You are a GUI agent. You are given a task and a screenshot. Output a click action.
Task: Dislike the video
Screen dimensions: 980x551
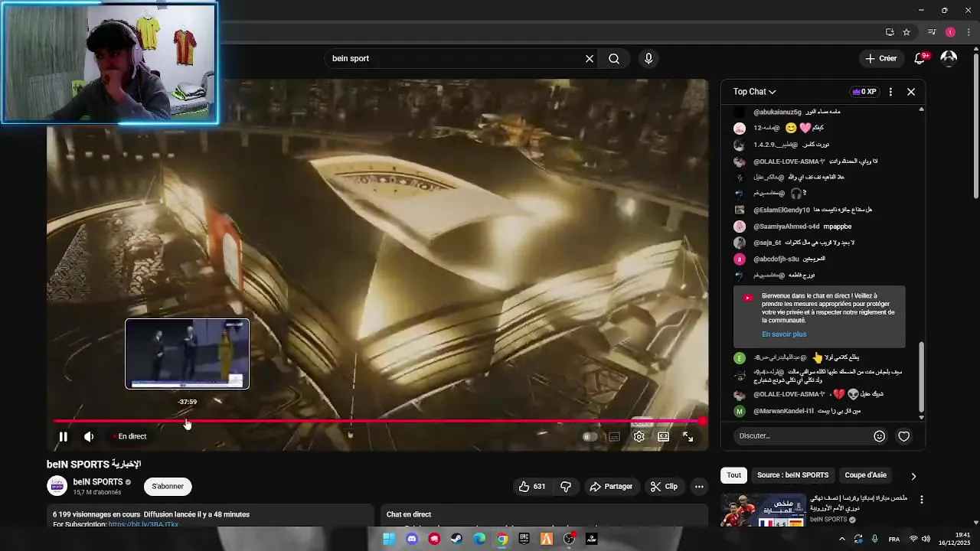pyautogui.click(x=566, y=487)
